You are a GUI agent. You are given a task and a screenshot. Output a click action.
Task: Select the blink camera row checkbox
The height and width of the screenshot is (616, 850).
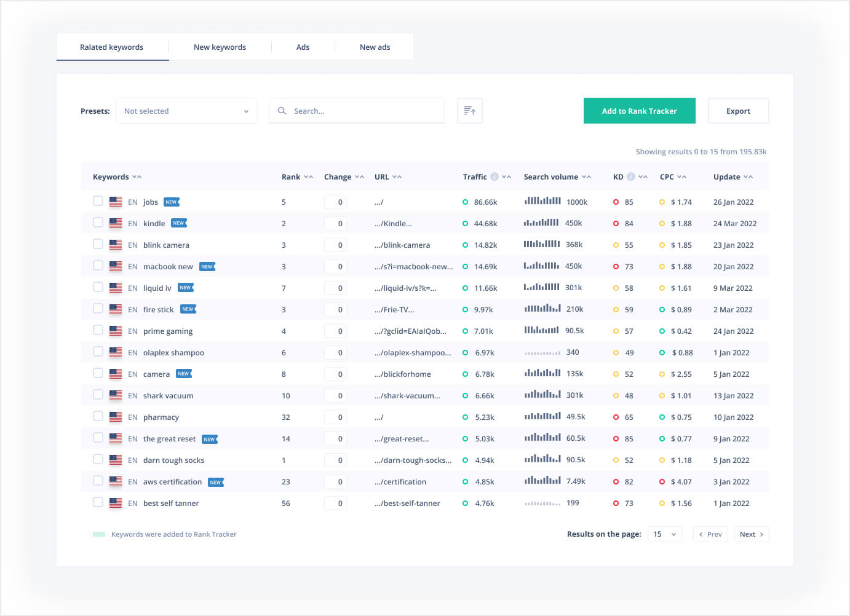[x=98, y=244]
